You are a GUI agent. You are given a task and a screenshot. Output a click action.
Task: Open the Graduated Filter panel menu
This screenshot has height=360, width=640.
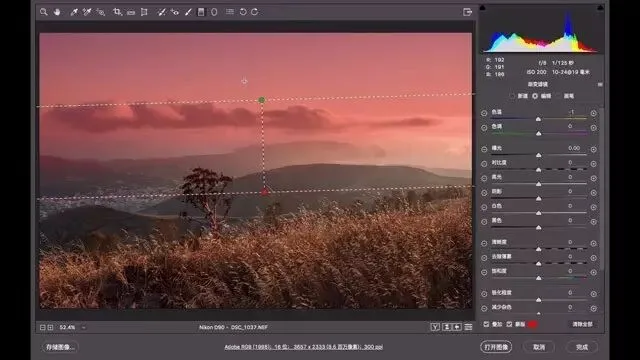pos(600,84)
